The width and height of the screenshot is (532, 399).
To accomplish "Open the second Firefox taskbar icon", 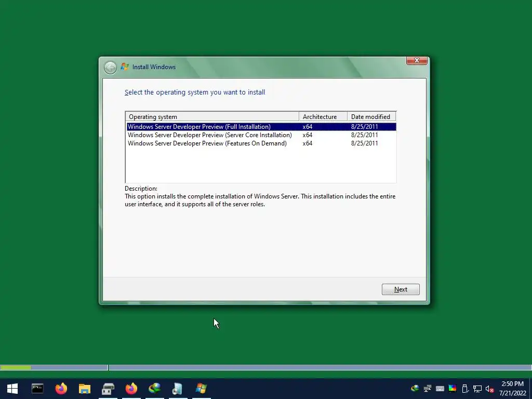I will (131, 389).
